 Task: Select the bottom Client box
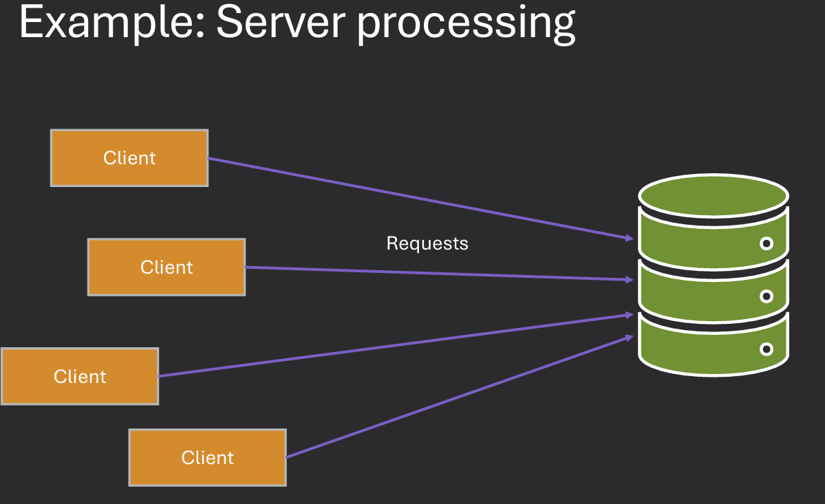[x=207, y=457]
